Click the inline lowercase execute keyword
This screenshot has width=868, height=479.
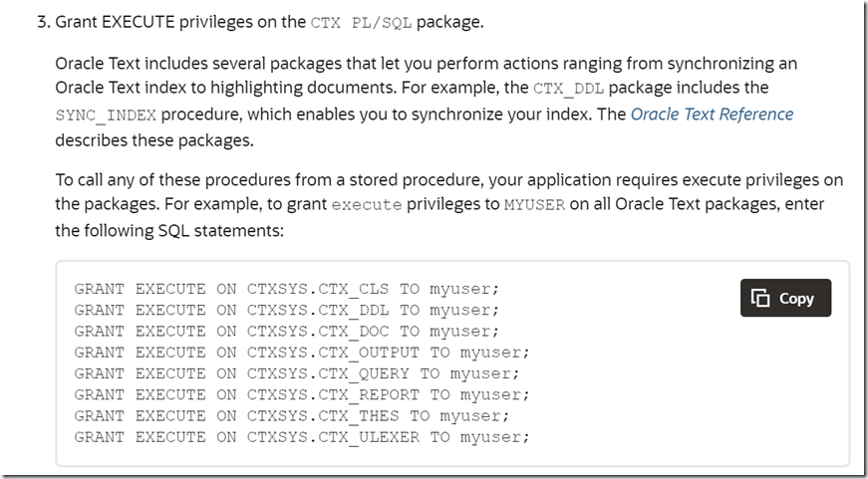tap(366, 205)
